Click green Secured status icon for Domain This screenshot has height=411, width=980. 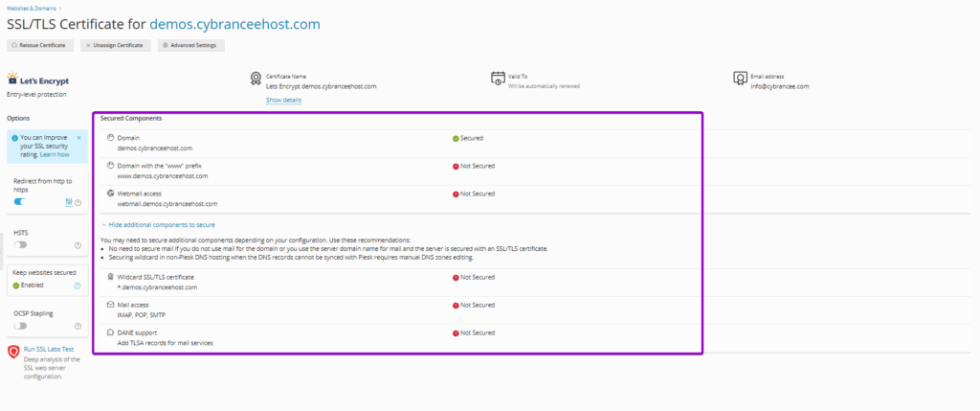456,138
